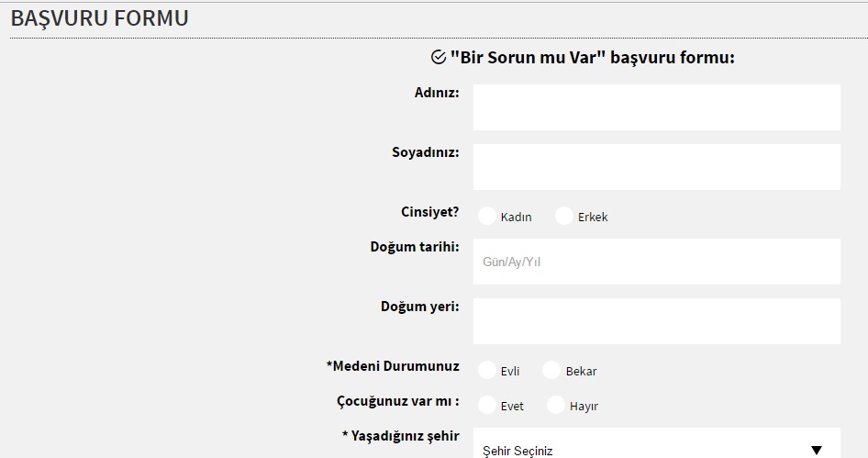Open the Şehir Seçiniz dropdown

(x=657, y=443)
